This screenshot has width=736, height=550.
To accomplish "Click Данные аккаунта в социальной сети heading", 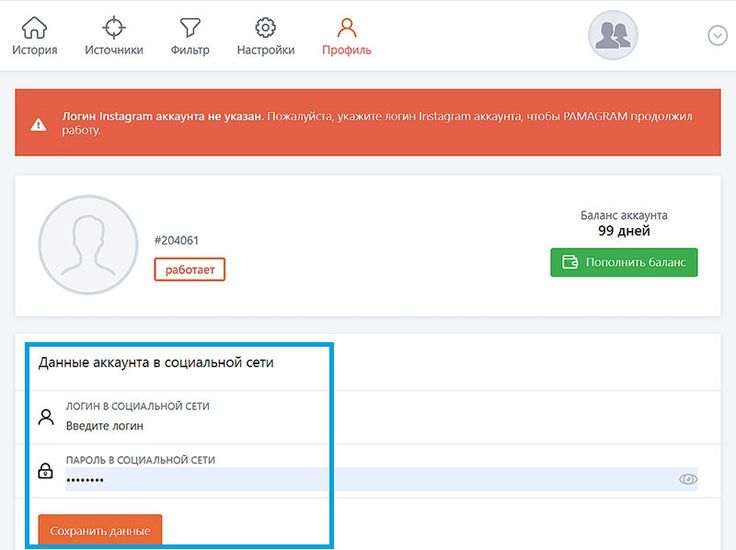I will [156, 362].
